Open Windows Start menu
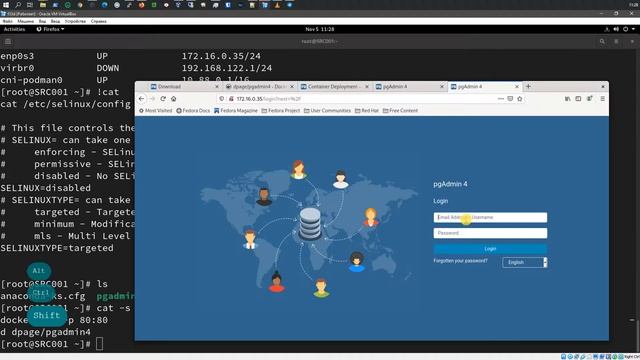 click(x=6, y=5)
